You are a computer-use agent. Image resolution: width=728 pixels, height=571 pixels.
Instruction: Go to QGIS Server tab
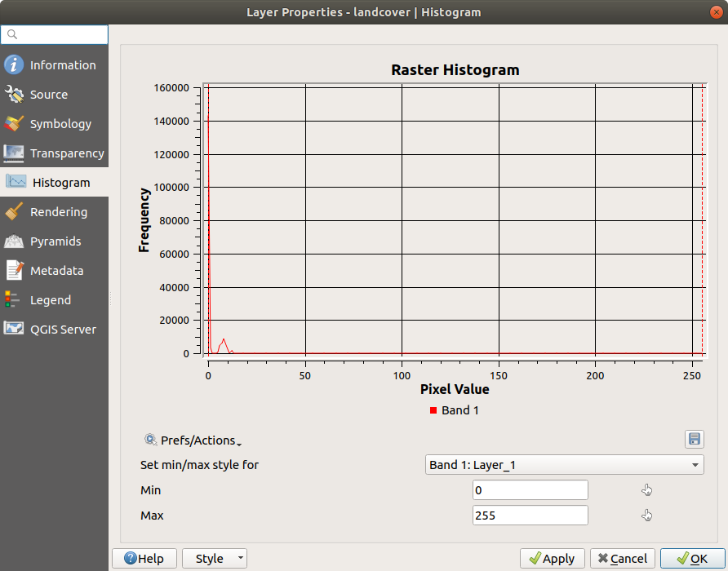63,330
